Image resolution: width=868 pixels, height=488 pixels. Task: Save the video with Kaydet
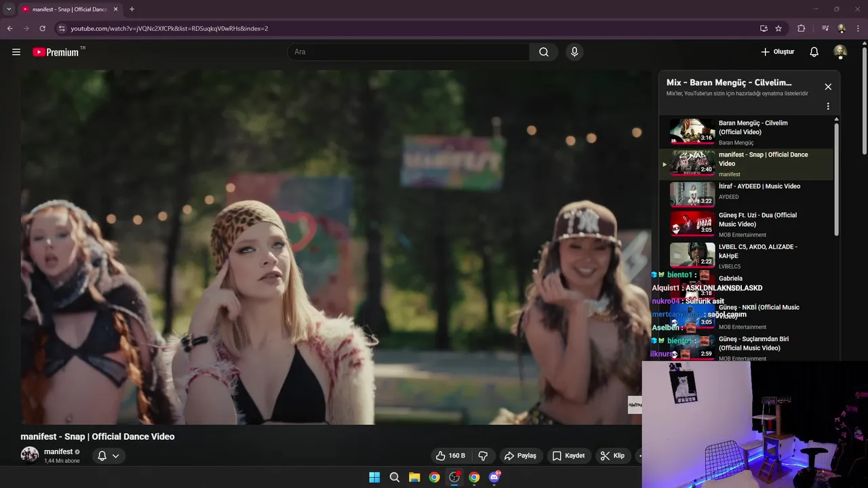(x=568, y=455)
